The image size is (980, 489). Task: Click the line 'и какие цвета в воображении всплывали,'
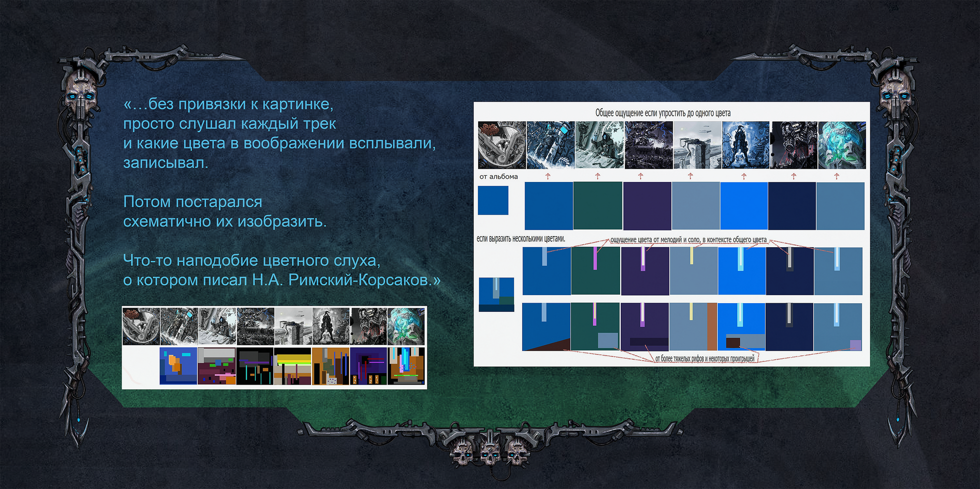click(279, 143)
